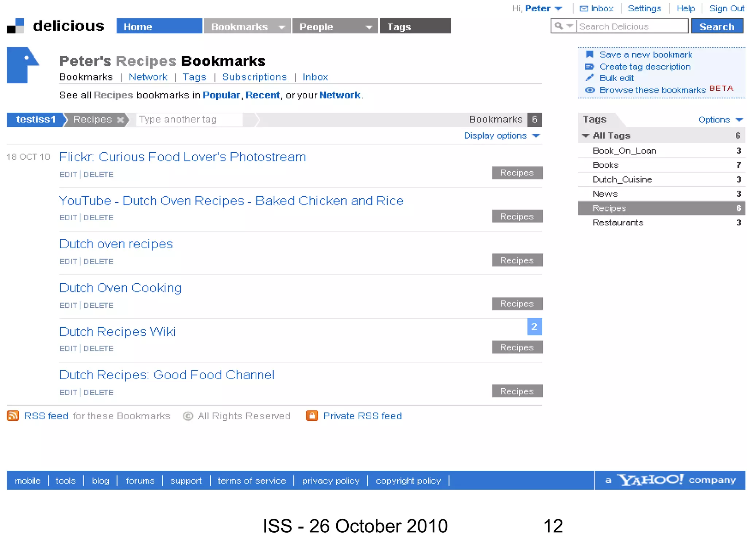Click the Search button
Screen dimensions: 747x560
tap(717, 26)
